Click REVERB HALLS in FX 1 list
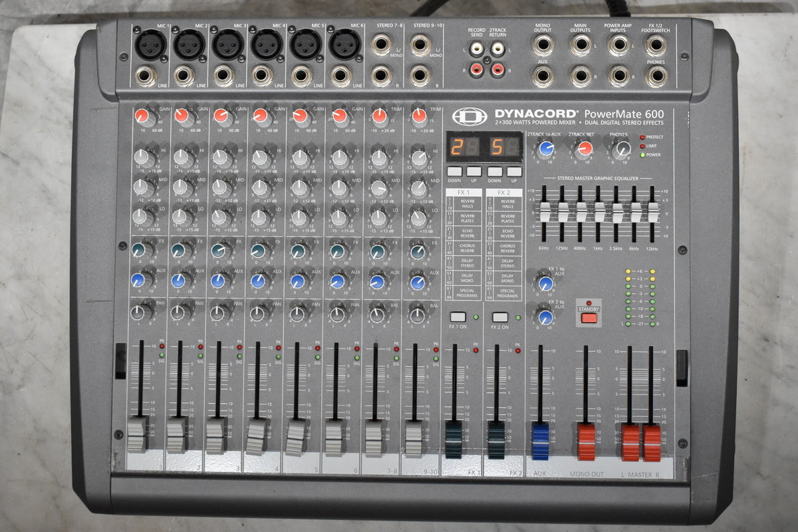 [x=467, y=203]
